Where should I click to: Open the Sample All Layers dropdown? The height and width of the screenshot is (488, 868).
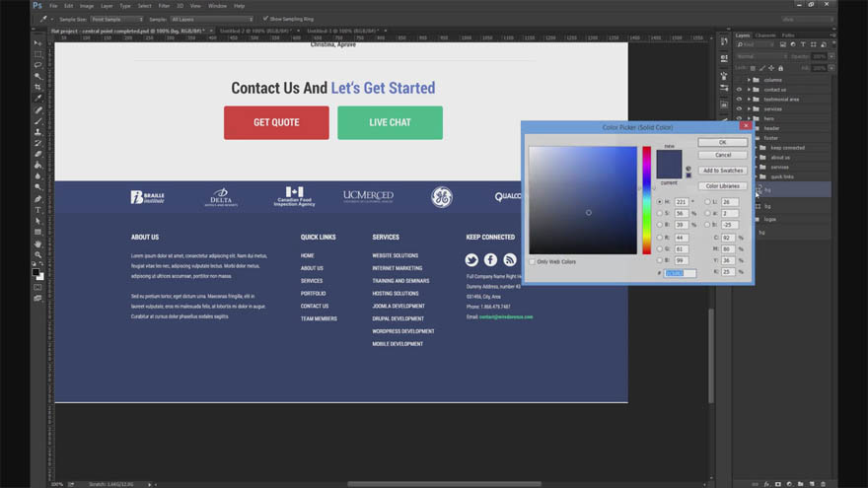click(211, 20)
